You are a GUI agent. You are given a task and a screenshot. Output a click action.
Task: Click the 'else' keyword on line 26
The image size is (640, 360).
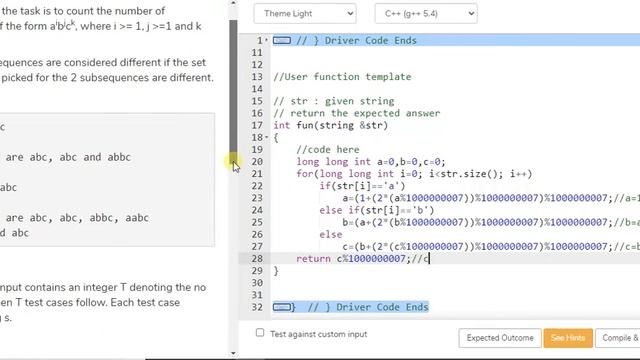pyautogui.click(x=331, y=234)
